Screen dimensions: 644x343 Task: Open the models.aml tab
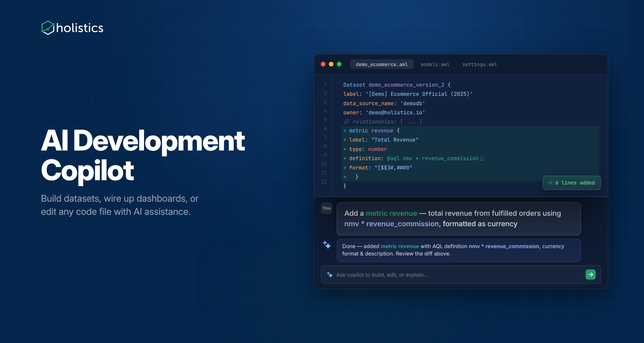pos(435,64)
